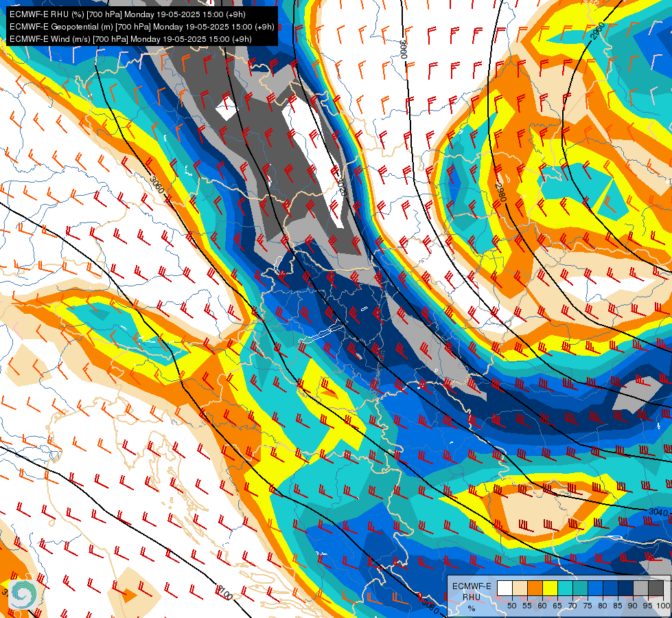Click the 3060 contour label

(x=157, y=185)
